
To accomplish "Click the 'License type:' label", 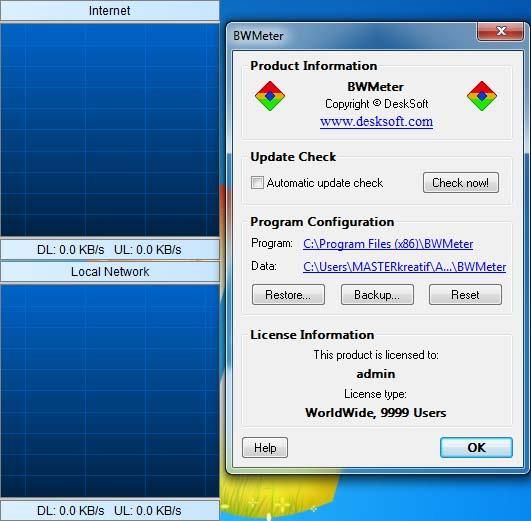I will coord(375,394).
